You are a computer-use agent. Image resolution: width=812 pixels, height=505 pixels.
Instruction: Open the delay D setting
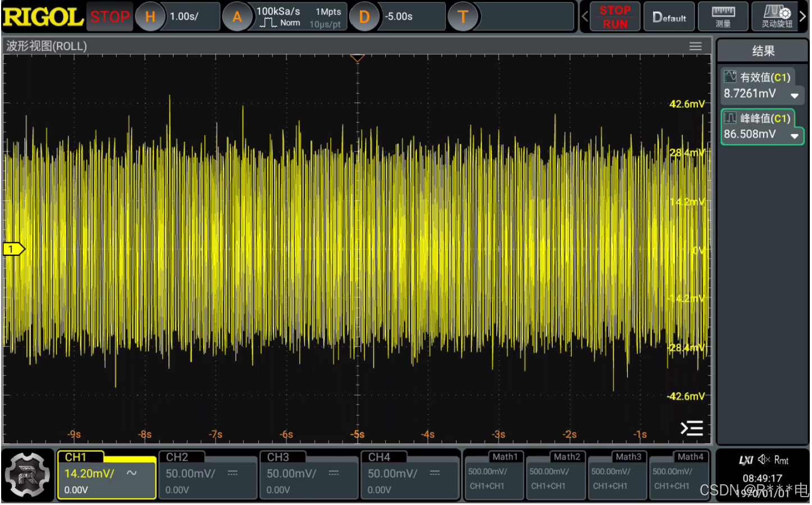pyautogui.click(x=364, y=17)
